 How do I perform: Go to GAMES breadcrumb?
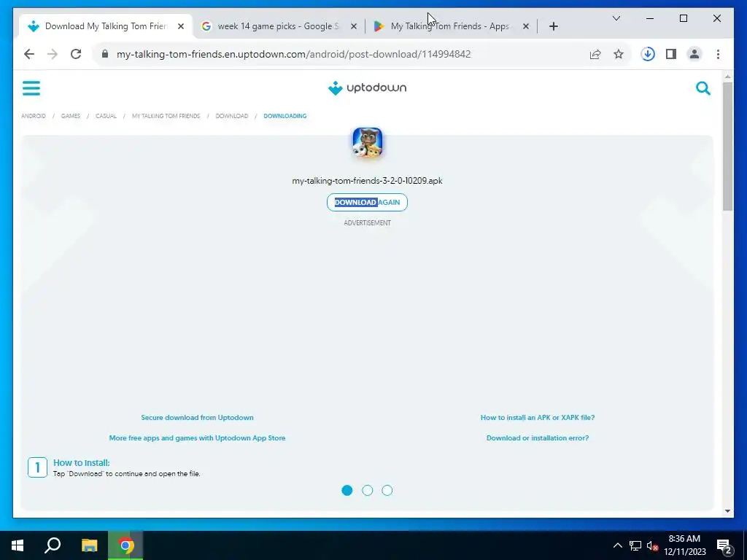[x=71, y=116]
